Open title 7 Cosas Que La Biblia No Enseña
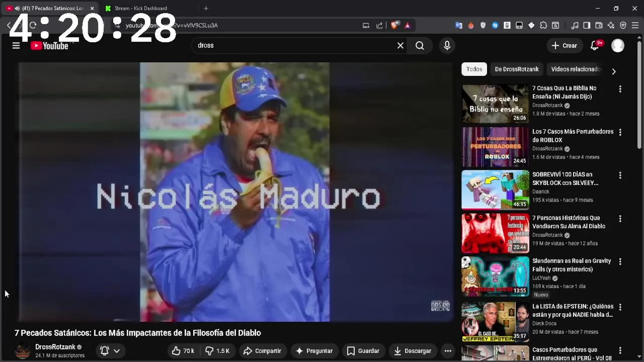Screen dimensions: 644x362 (565, 93)
